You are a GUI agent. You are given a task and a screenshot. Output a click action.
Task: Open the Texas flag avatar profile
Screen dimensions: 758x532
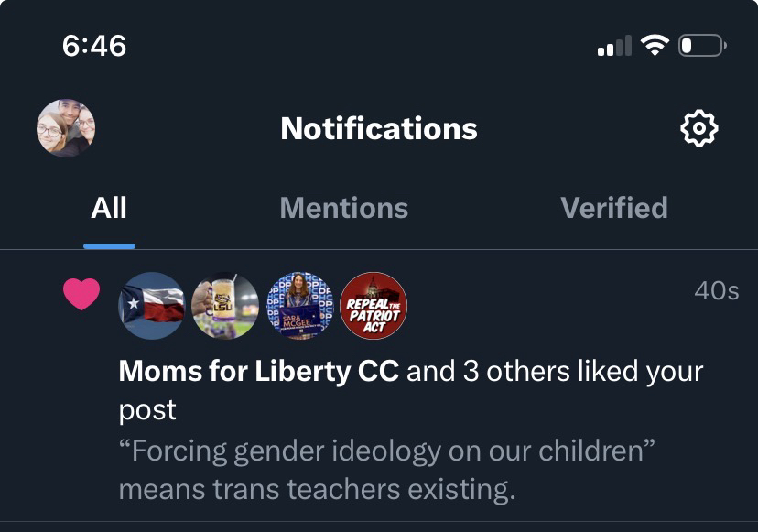click(151, 306)
